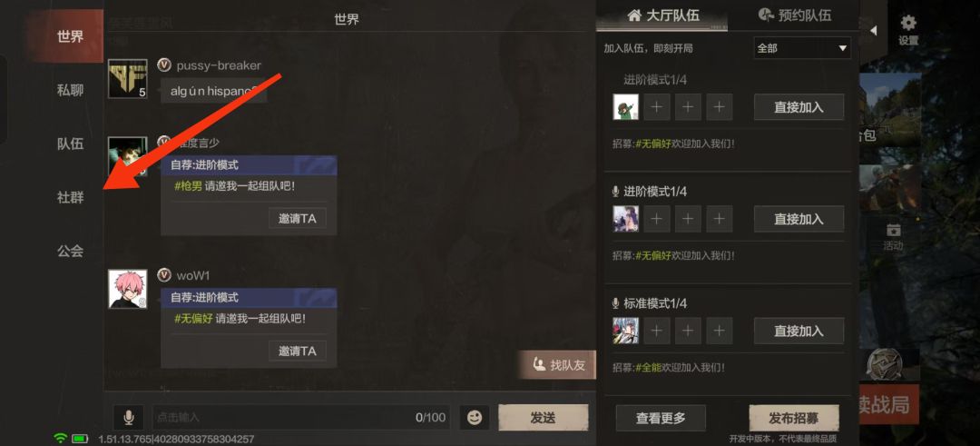Click the last plus slot in the 标准模式 team
The width and height of the screenshot is (980, 446).
tap(720, 331)
